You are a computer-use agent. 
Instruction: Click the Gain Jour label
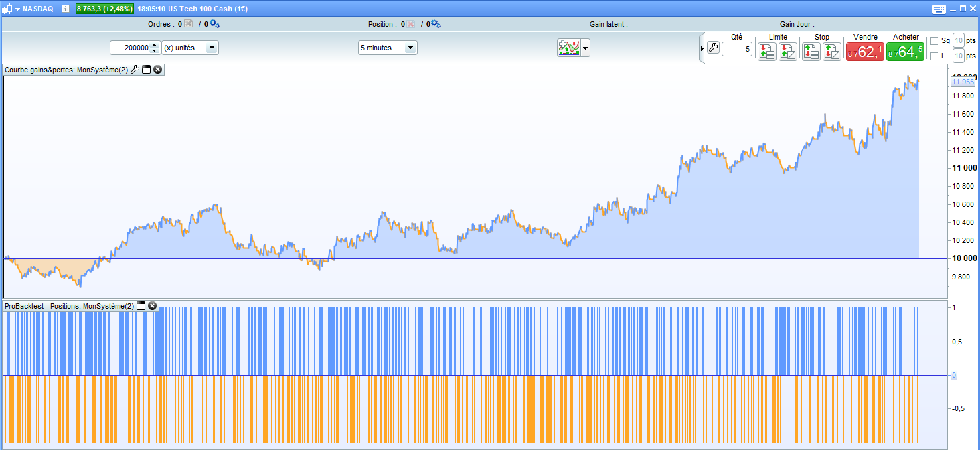pyautogui.click(x=796, y=24)
